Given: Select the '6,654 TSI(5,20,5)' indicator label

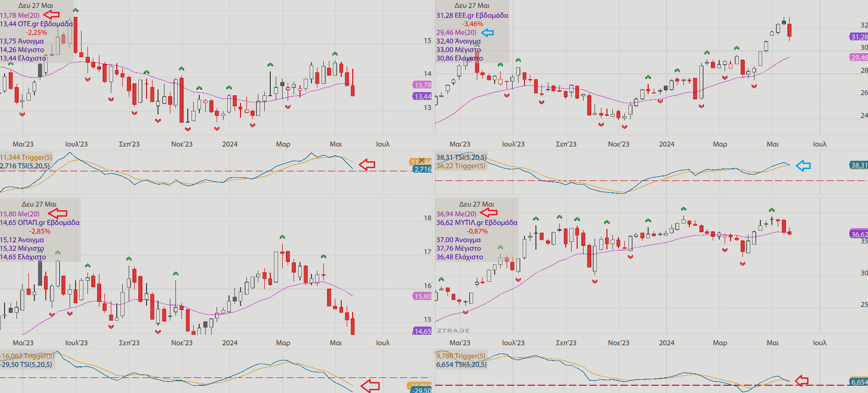Looking at the screenshot, I should point(461,365).
